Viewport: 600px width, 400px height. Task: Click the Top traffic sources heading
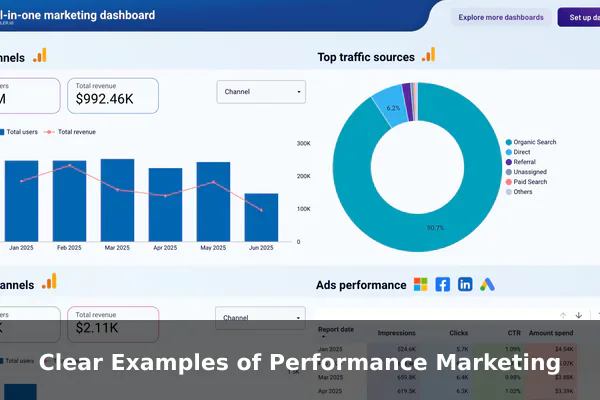tap(366, 57)
